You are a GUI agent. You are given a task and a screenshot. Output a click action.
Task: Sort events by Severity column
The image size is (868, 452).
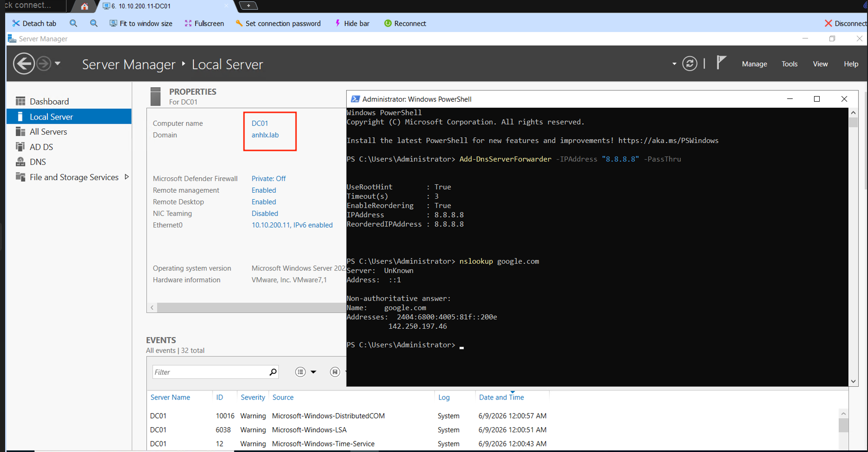pos(253,397)
